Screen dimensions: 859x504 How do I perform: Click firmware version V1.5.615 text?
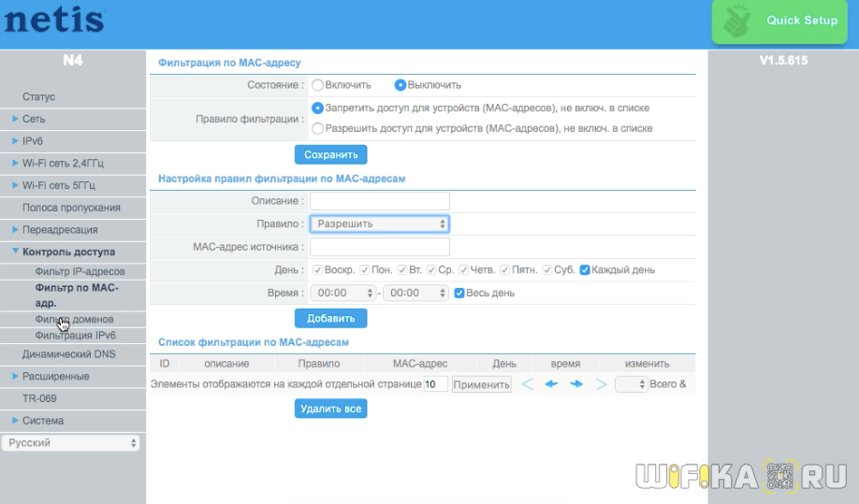point(783,61)
